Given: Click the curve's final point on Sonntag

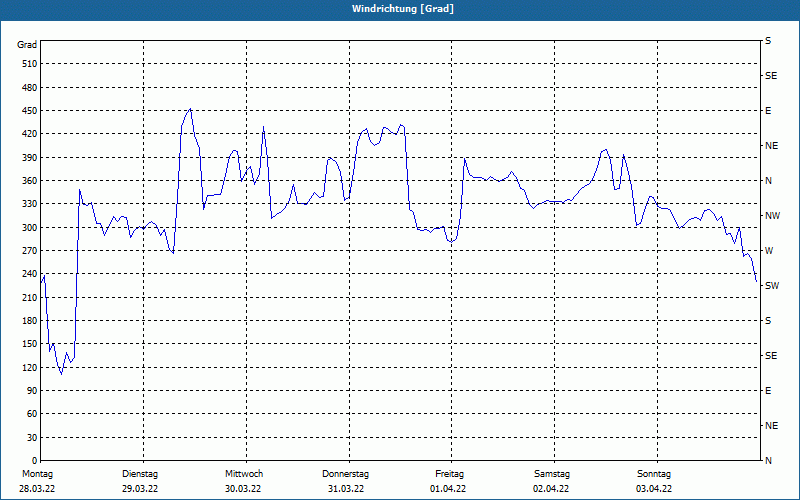Looking at the screenshot, I should point(756,281).
